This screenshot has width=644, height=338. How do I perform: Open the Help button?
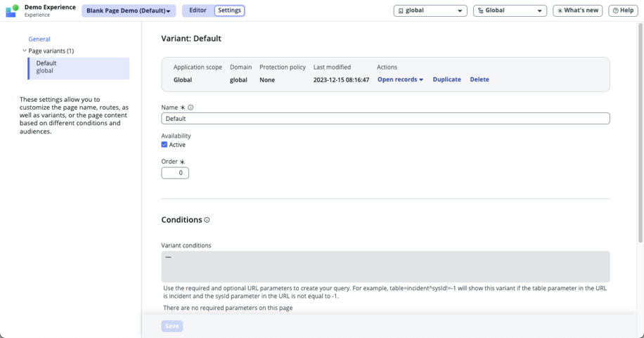click(x=623, y=11)
